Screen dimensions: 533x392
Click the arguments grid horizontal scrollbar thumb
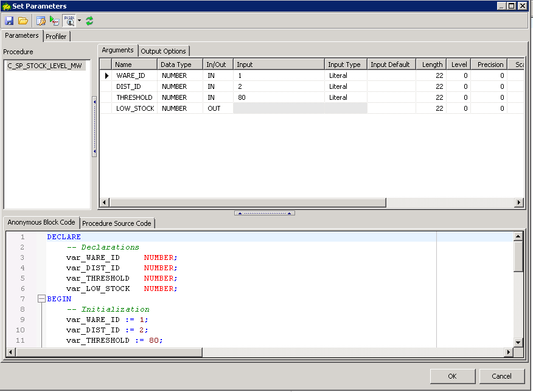[x=246, y=203]
